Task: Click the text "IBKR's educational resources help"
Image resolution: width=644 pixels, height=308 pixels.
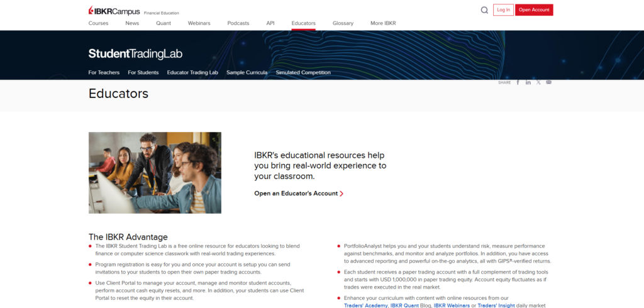Action: tap(319, 155)
